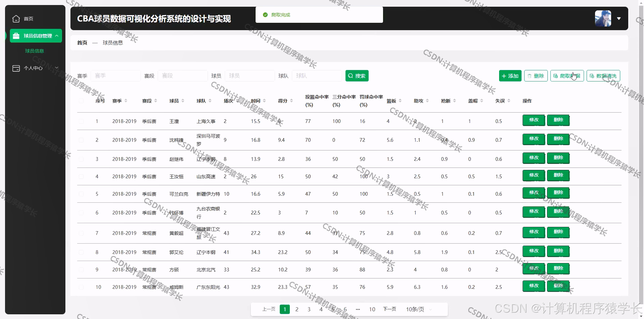Check the row for 沈梓捷
This screenshot has width=644, height=319.
pos(81,140)
